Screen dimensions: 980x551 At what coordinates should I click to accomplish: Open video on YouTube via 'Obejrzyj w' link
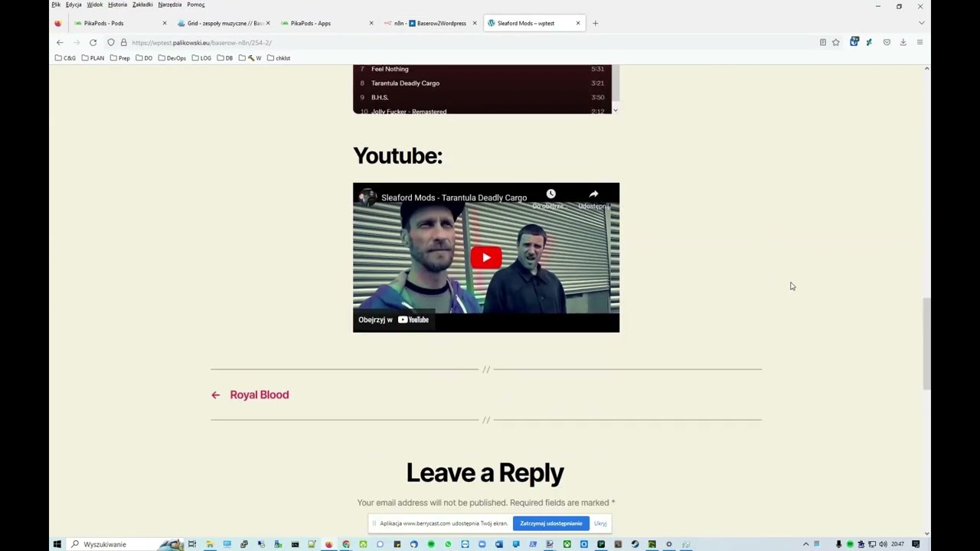click(394, 320)
